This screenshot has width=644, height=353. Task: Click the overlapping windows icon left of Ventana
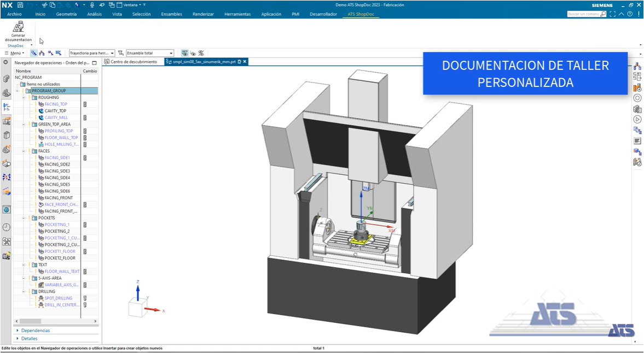pos(111,5)
